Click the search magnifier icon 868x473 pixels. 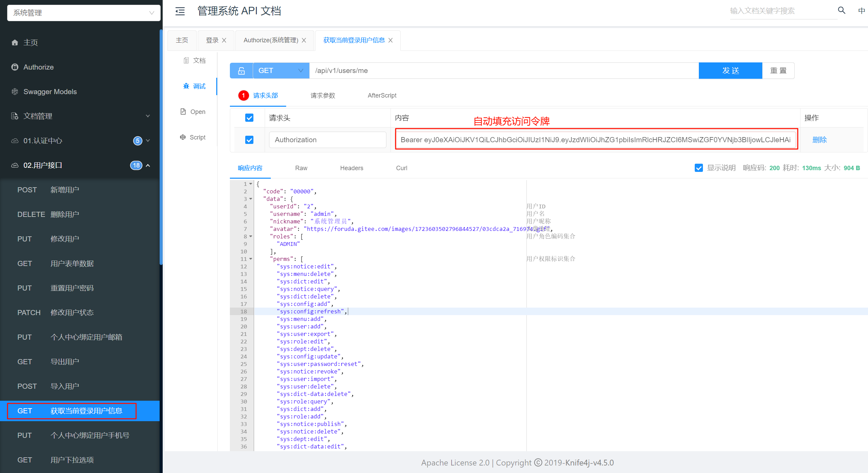pyautogui.click(x=841, y=11)
